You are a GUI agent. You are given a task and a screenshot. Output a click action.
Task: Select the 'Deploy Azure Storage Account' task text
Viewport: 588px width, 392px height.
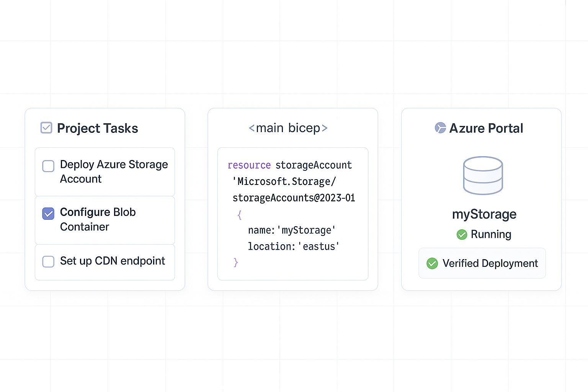[x=114, y=171]
